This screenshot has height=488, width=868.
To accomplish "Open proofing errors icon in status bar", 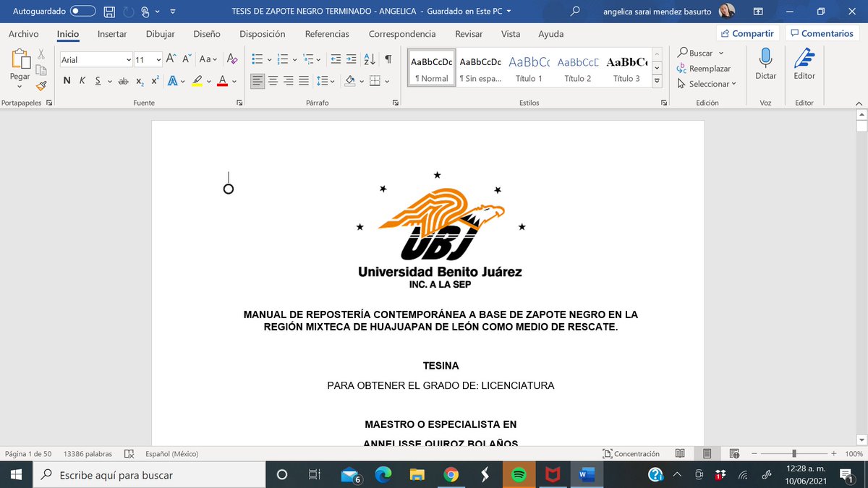I will (x=129, y=454).
